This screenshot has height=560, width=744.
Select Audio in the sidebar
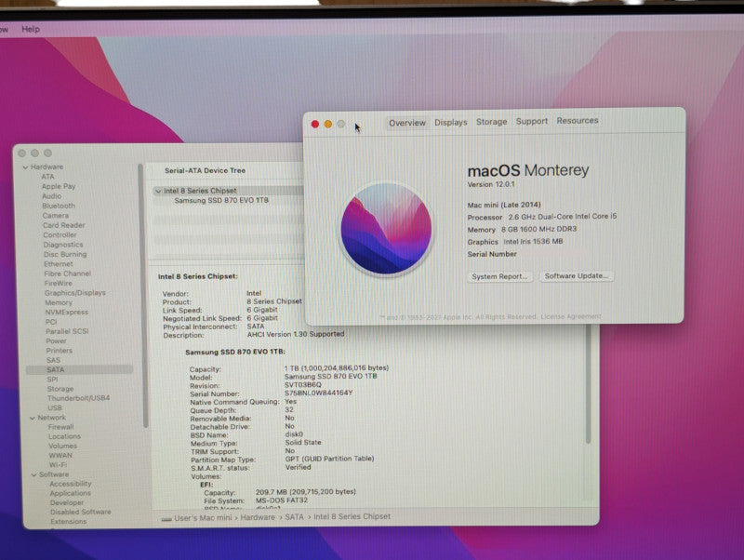pos(52,196)
